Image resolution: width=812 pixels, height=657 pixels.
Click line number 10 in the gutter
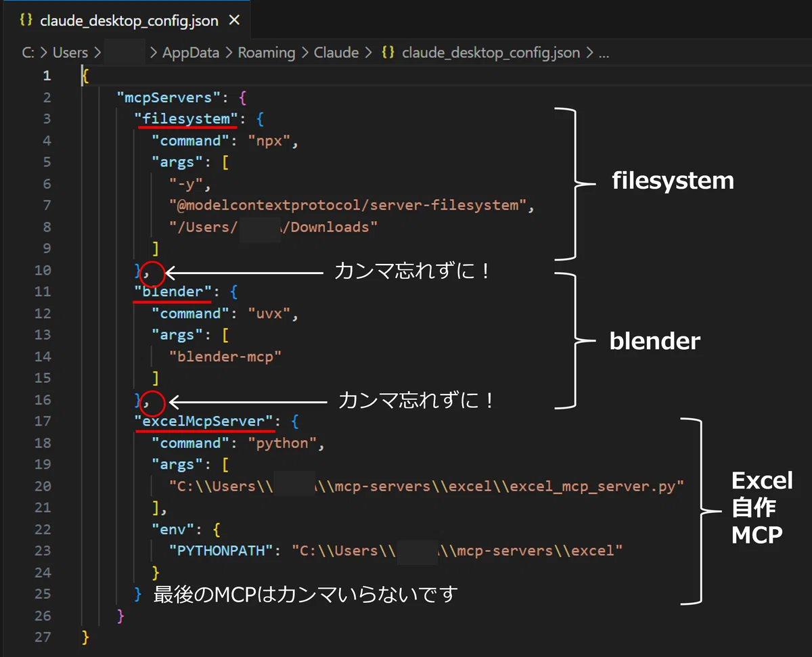pyautogui.click(x=43, y=271)
